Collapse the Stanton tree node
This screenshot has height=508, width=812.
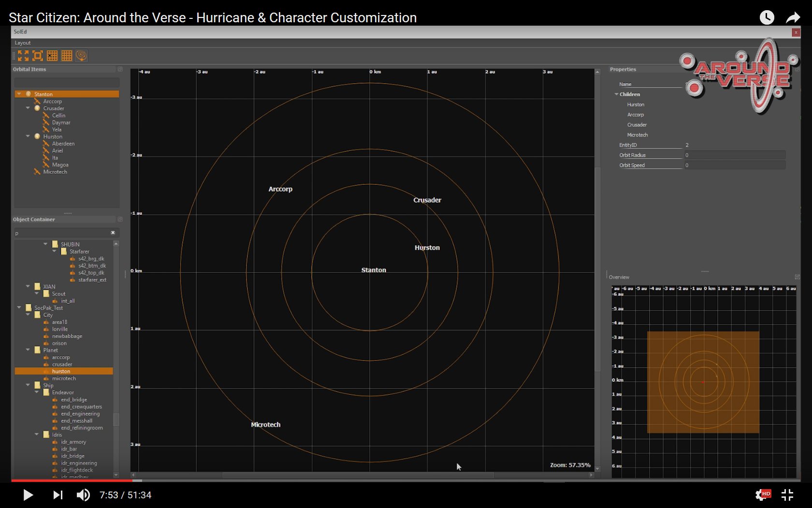coord(19,94)
